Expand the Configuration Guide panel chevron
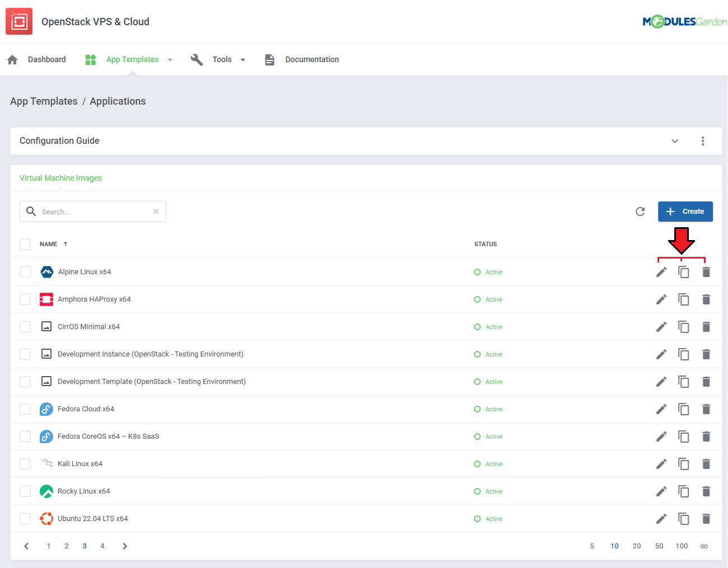 pyautogui.click(x=675, y=141)
